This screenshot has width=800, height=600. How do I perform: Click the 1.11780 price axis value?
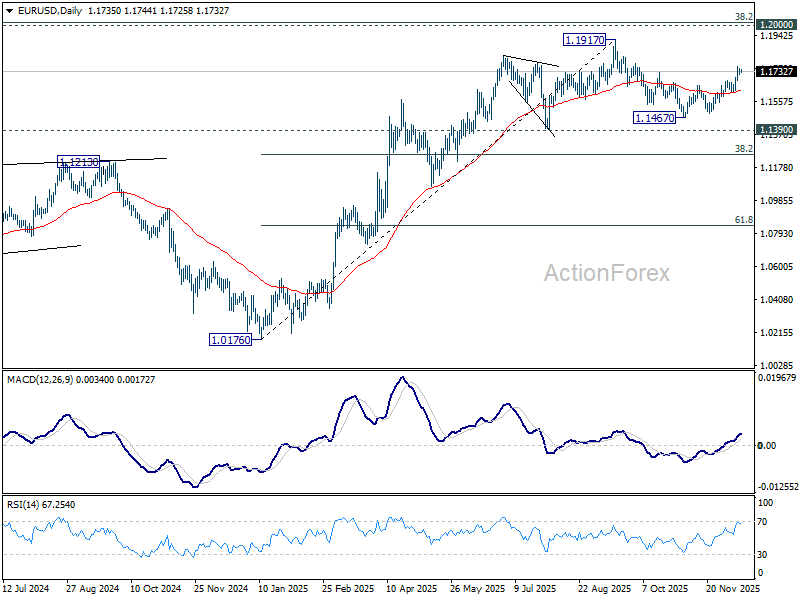click(777, 167)
